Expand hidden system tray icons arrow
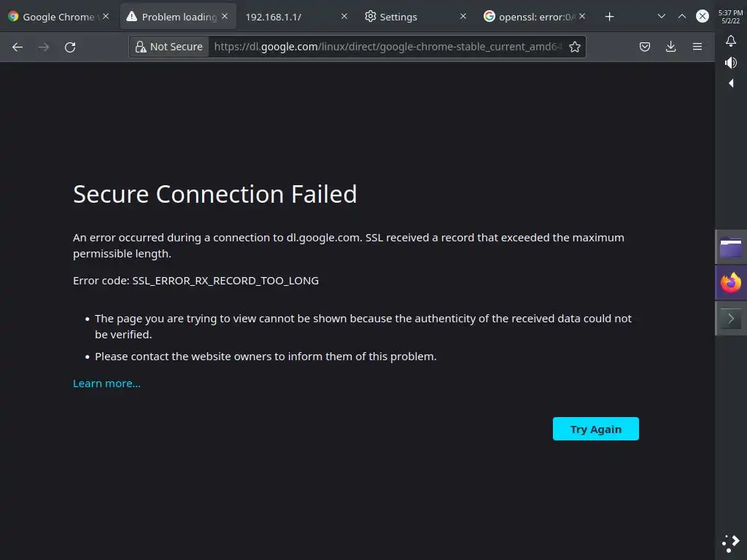The image size is (747, 560). tap(730, 83)
